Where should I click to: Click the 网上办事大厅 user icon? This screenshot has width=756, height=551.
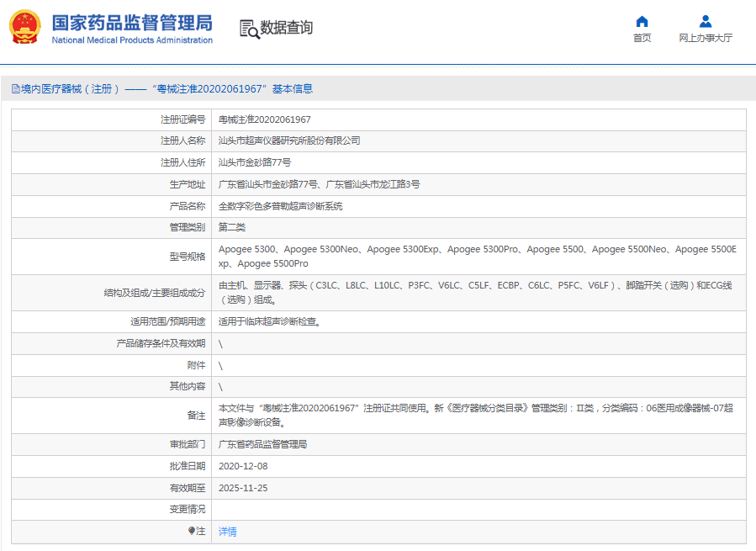tap(706, 22)
